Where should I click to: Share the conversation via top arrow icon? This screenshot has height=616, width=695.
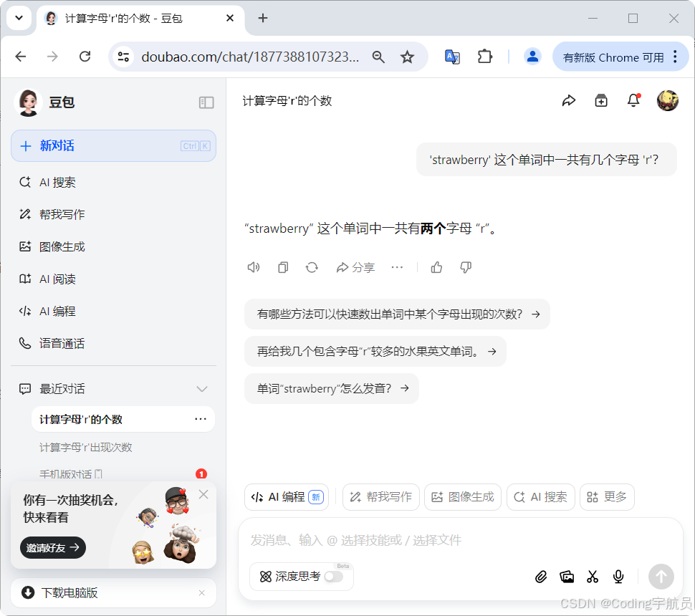coord(569,100)
